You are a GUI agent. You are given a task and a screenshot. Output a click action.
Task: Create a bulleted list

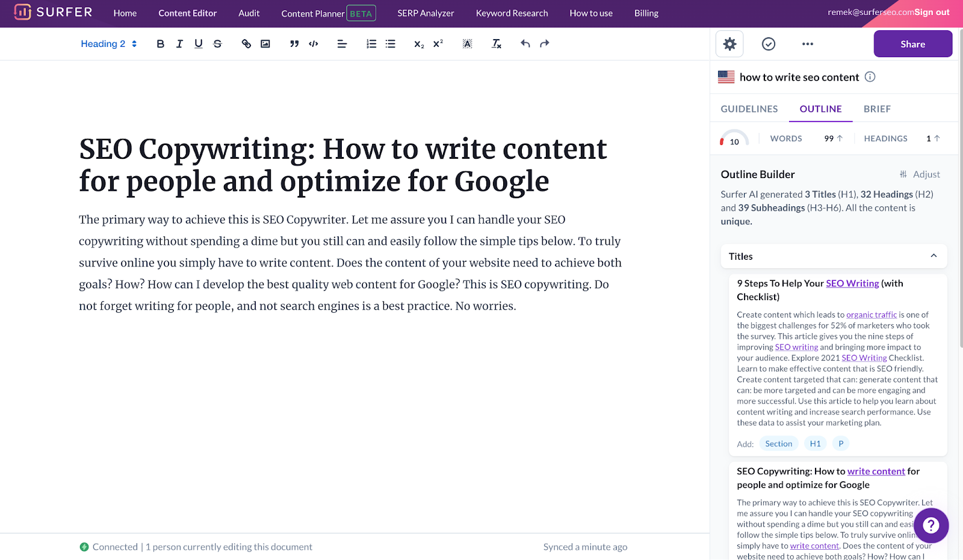pyautogui.click(x=391, y=44)
